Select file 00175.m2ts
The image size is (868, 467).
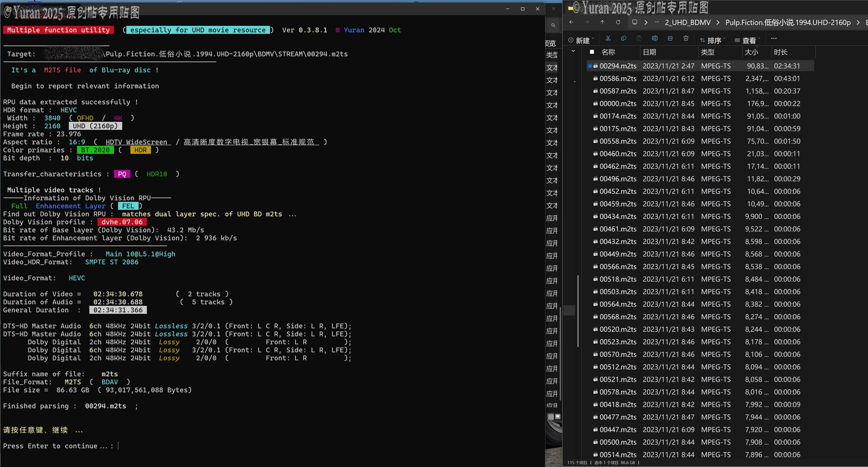pyautogui.click(x=618, y=129)
